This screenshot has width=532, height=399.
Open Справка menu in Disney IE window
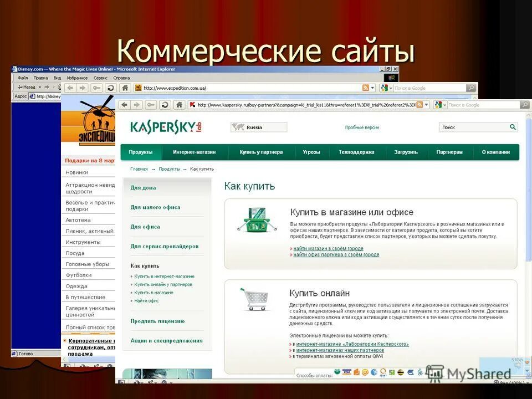click(x=121, y=78)
